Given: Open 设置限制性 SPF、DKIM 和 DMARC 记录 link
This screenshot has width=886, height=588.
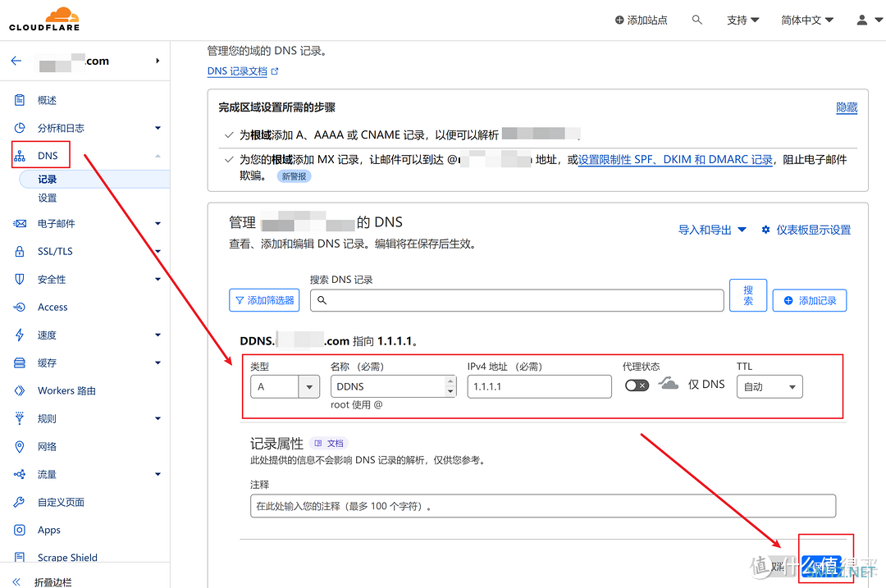Looking at the screenshot, I should coord(675,160).
